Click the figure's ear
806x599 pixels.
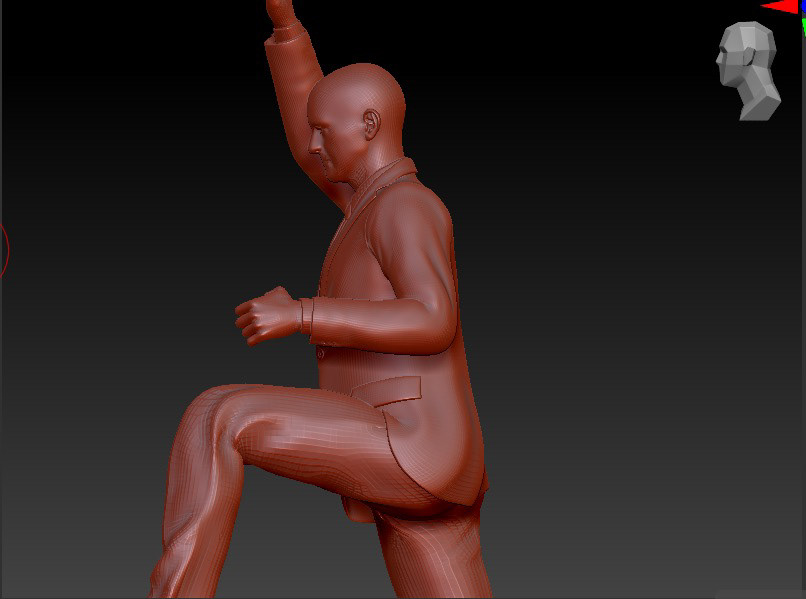[x=371, y=124]
